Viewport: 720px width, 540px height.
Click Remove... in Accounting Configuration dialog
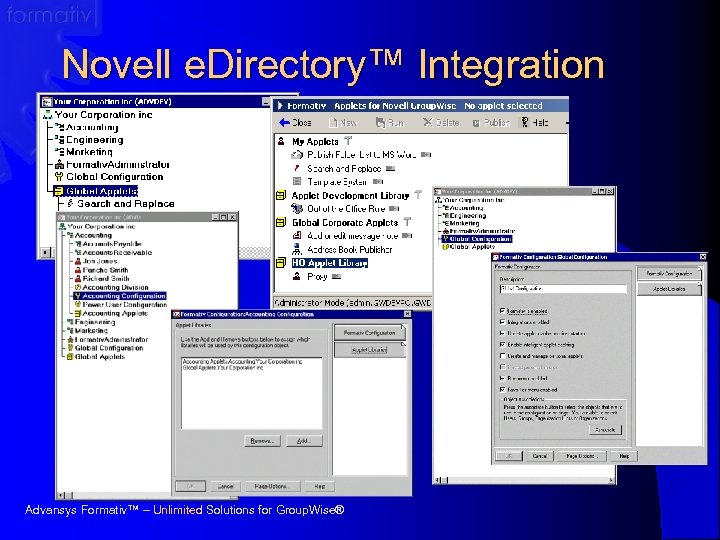pyautogui.click(x=262, y=441)
